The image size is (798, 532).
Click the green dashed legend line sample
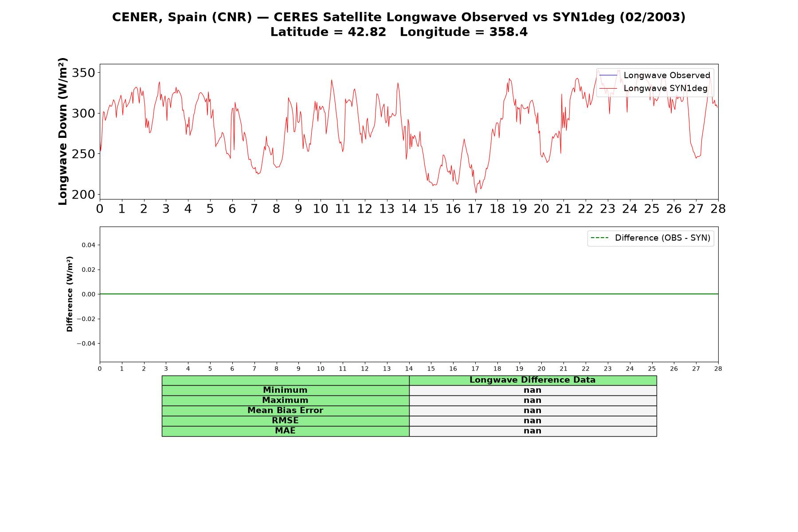pos(599,238)
